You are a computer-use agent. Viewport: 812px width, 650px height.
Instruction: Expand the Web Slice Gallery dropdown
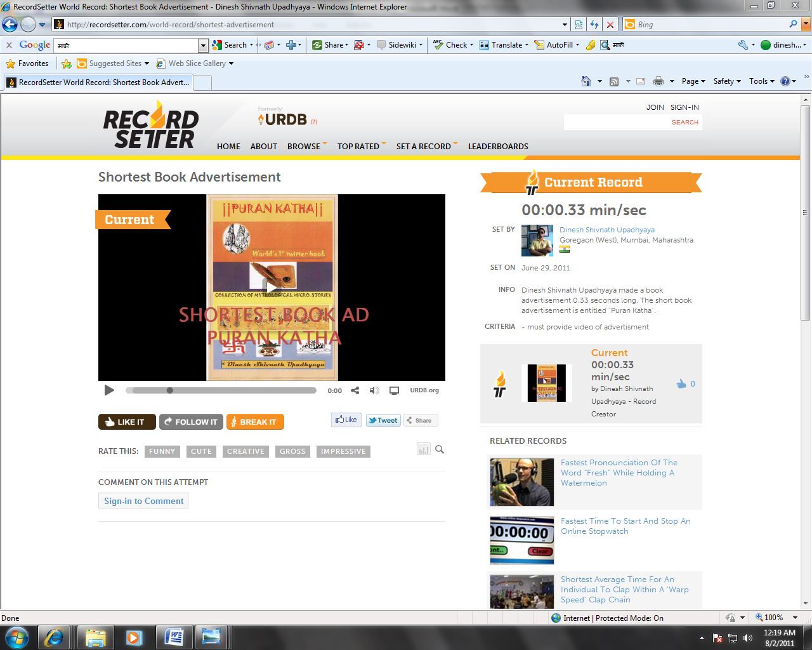coord(231,63)
